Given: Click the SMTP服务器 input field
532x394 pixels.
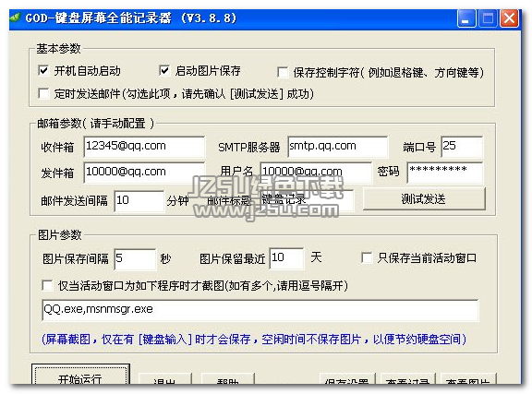Looking at the screenshot, I should point(338,147).
